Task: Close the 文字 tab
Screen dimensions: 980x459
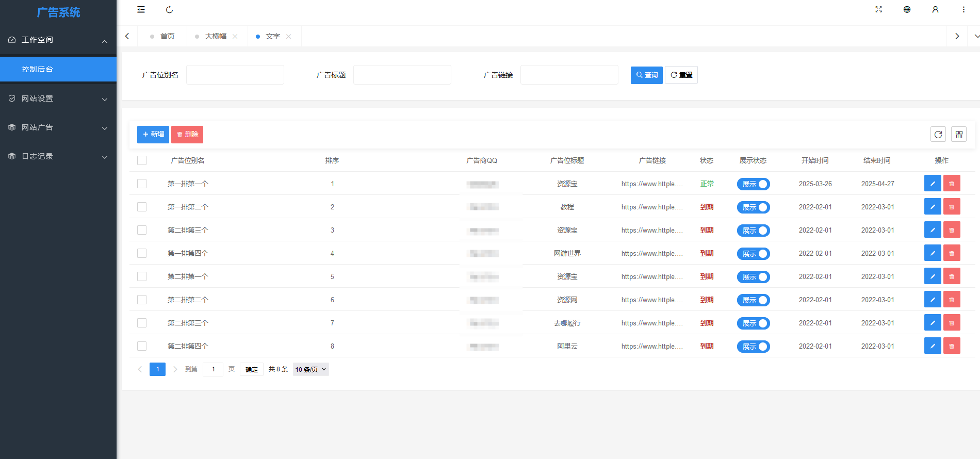Action: [x=289, y=36]
